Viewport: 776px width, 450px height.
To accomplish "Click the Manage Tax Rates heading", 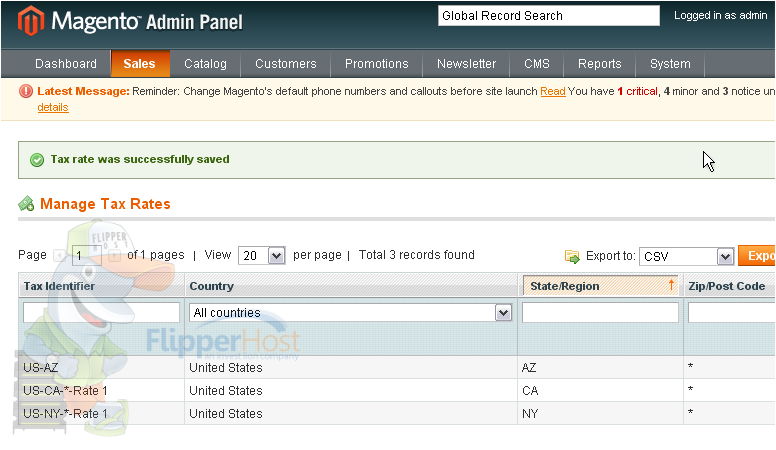I will point(105,204).
